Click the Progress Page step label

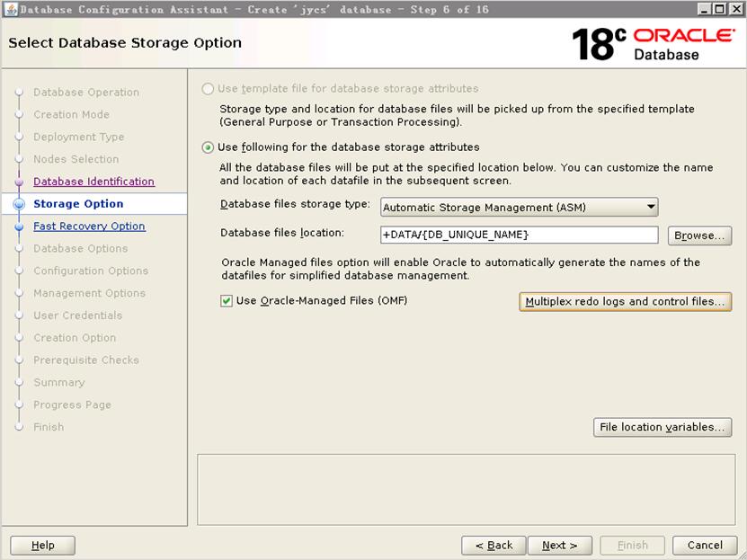click(x=72, y=404)
